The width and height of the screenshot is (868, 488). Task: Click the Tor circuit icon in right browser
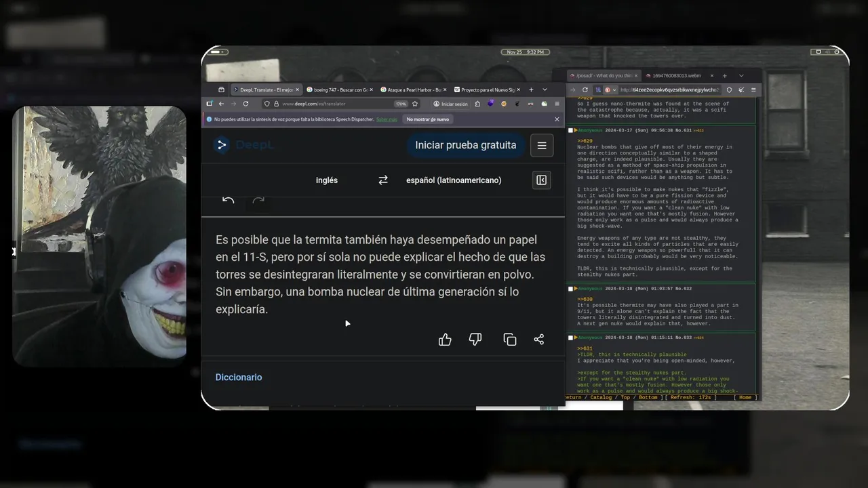pos(599,89)
